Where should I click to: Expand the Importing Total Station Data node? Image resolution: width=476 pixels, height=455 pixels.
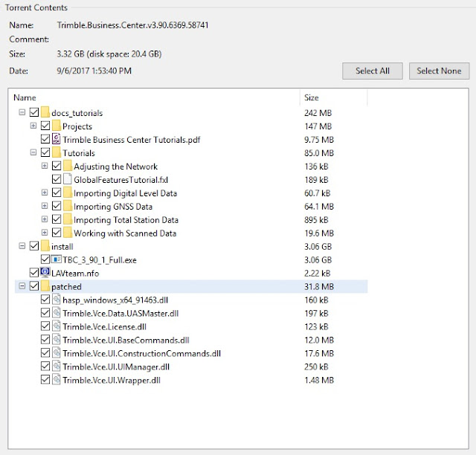coord(45,219)
